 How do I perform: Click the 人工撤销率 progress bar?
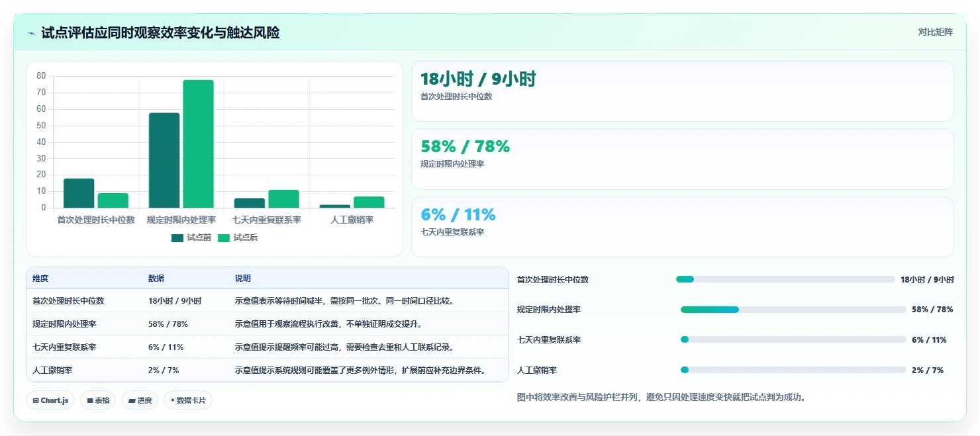pos(793,370)
